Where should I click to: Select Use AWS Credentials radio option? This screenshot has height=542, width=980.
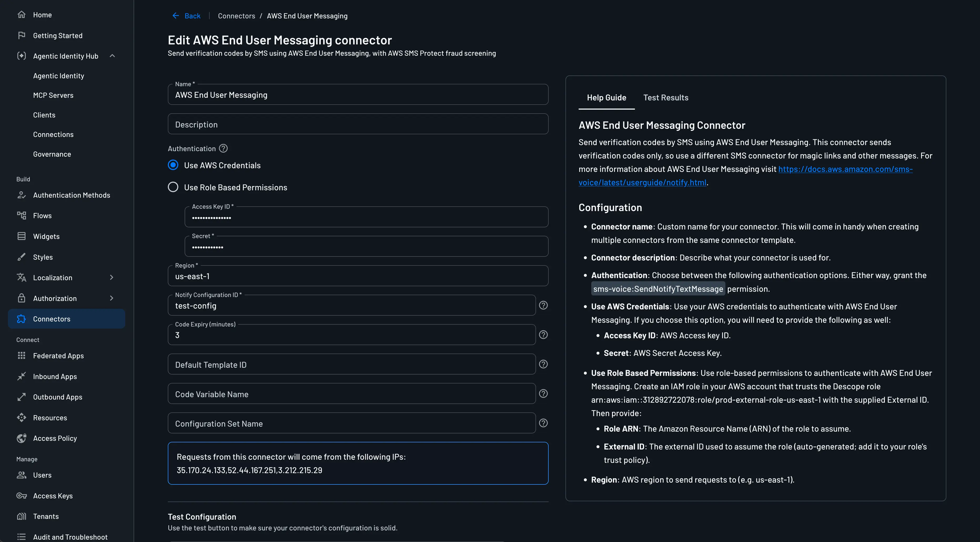coord(173,165)
